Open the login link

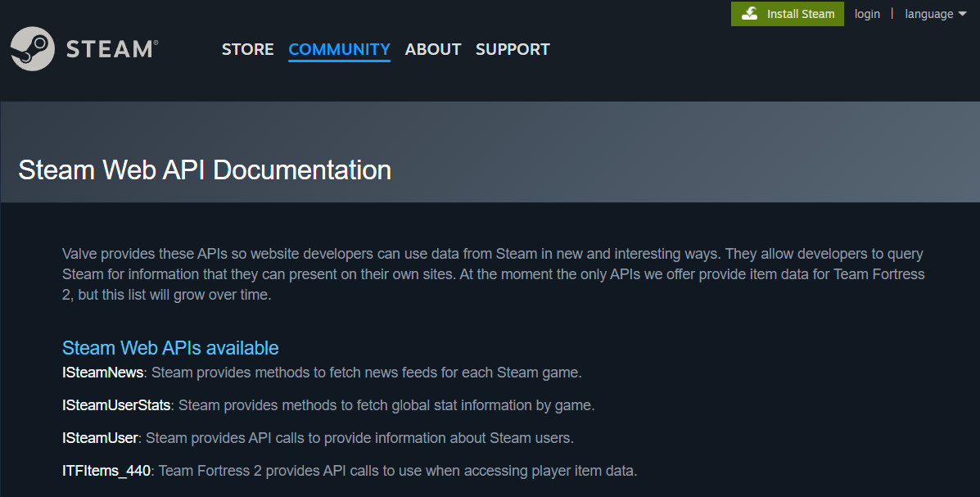tap(867, 14)
